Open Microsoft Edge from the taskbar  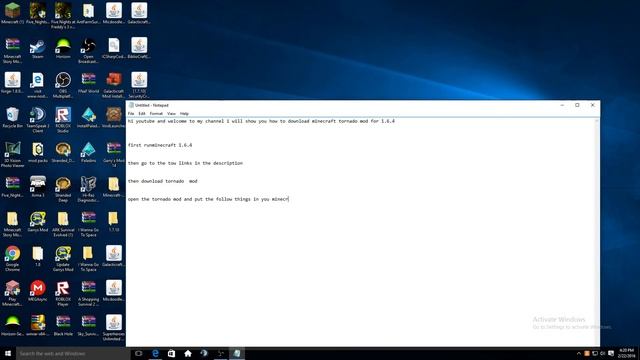(155, 353)
